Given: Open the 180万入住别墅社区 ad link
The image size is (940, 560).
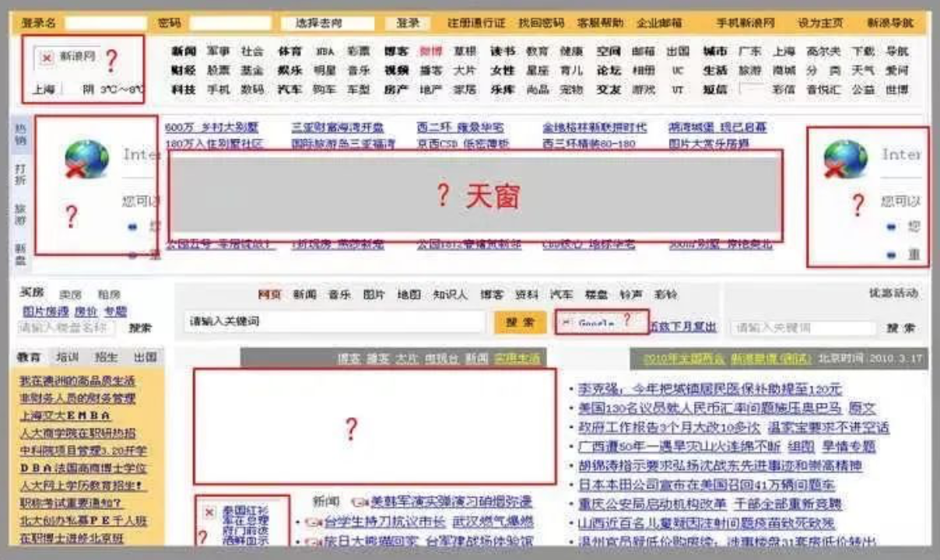Looking at the screenshot, I should coord(214,144).
